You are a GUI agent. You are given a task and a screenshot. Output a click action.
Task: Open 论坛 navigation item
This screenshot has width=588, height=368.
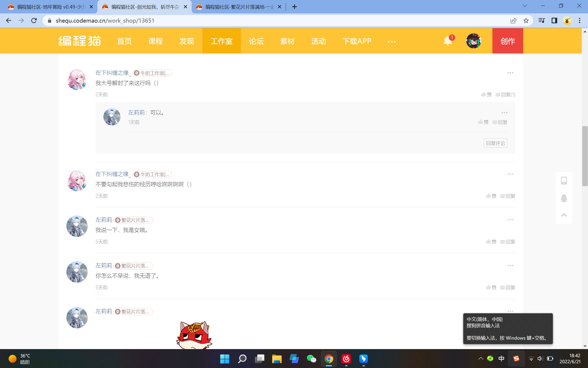[x=256, y=41]
